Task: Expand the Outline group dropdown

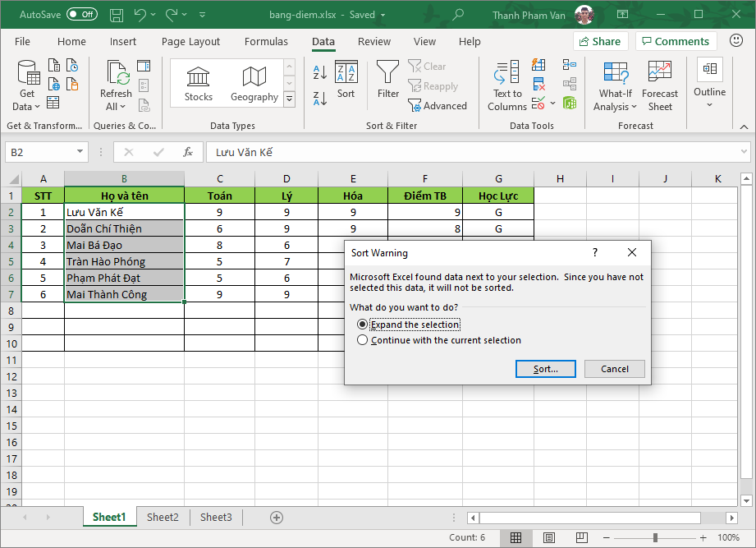Action: point(709,104)
